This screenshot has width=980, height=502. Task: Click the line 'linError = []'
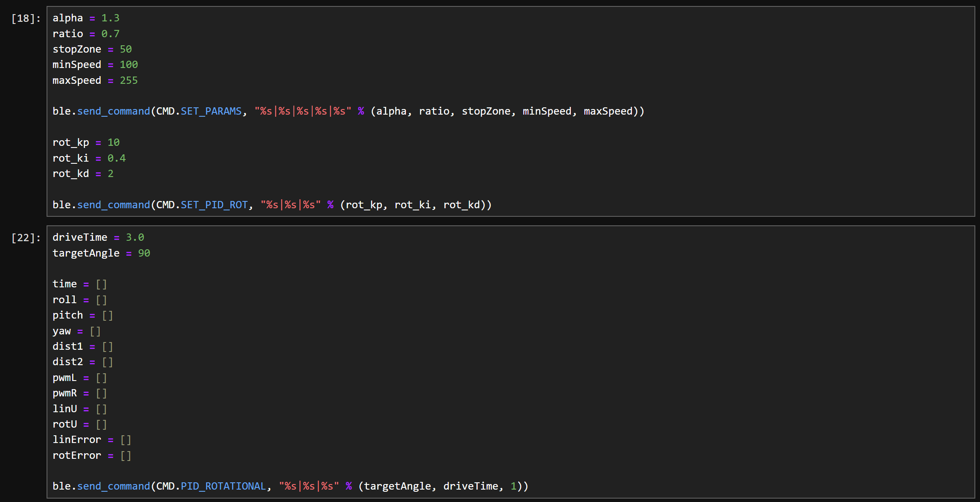click(92, 440)
